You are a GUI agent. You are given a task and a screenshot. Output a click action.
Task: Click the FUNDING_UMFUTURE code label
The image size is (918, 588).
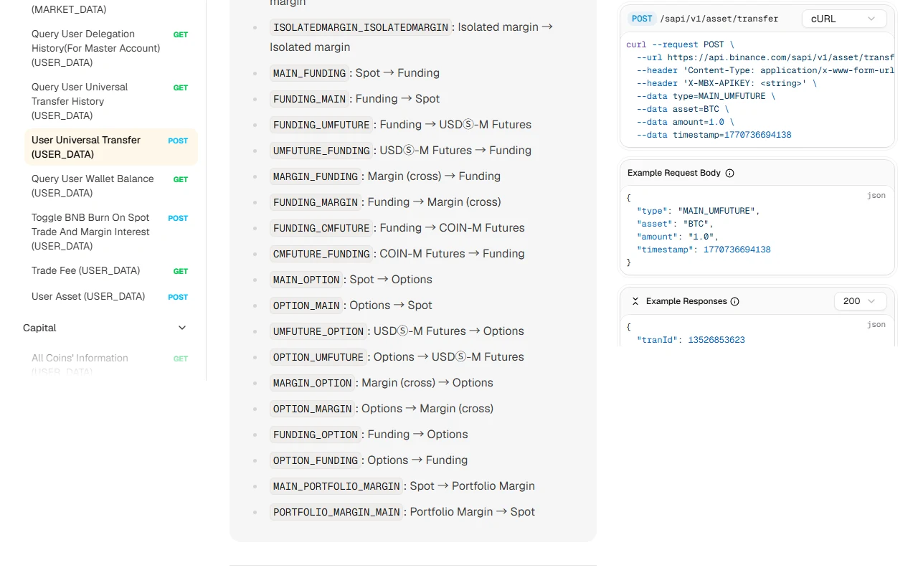point(321,125)
